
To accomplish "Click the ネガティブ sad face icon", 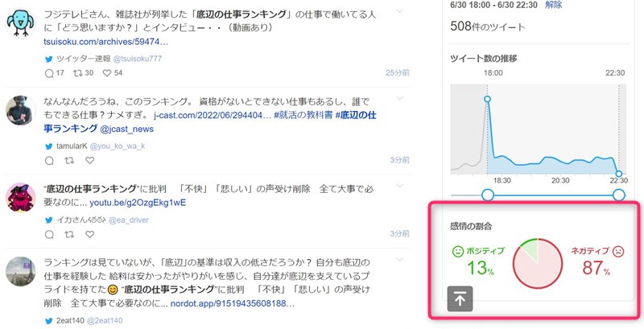I will [618, 251].
